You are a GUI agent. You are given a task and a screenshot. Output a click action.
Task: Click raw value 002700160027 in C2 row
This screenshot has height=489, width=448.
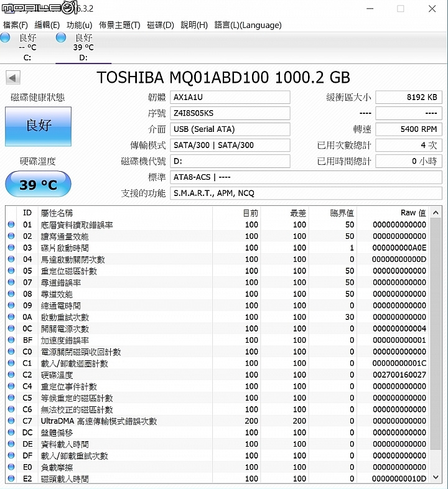coord(399,375)
